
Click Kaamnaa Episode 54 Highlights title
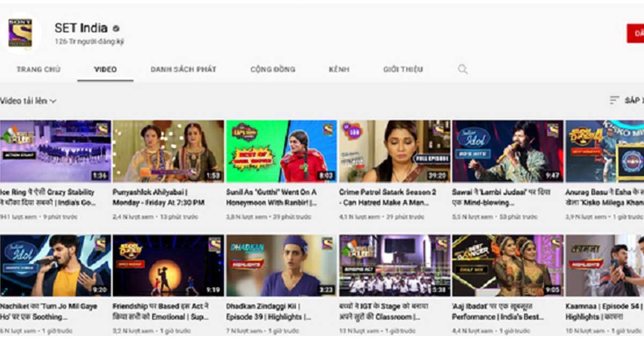pyautogui.click(x=605, y=312)
